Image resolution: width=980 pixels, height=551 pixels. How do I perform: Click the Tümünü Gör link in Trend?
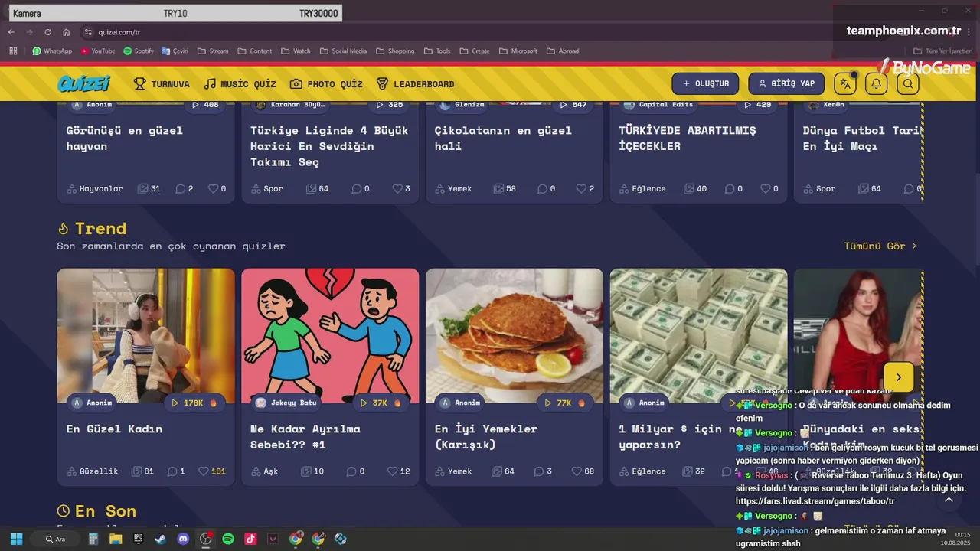(x=880, y=246)
